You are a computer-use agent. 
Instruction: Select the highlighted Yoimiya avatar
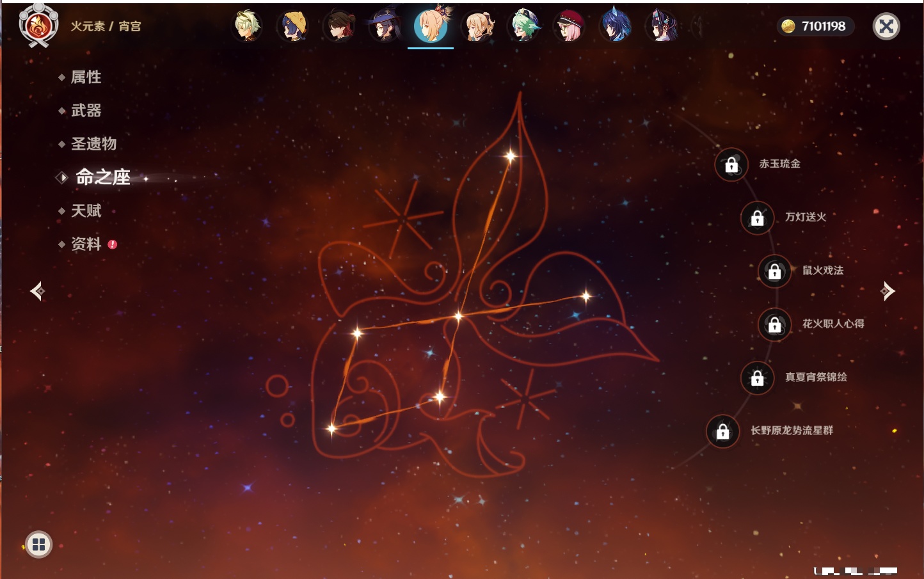click(431, 26)
